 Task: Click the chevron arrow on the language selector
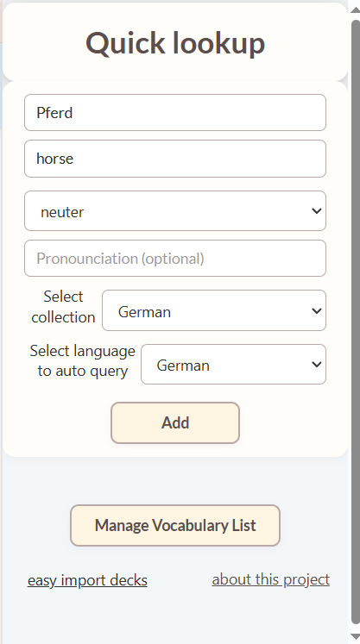[x=316, y=365]
